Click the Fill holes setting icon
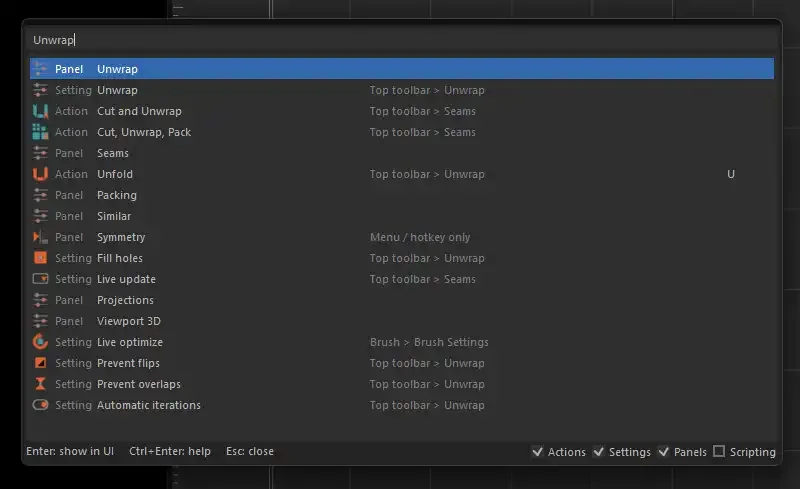 pos(40,258)
